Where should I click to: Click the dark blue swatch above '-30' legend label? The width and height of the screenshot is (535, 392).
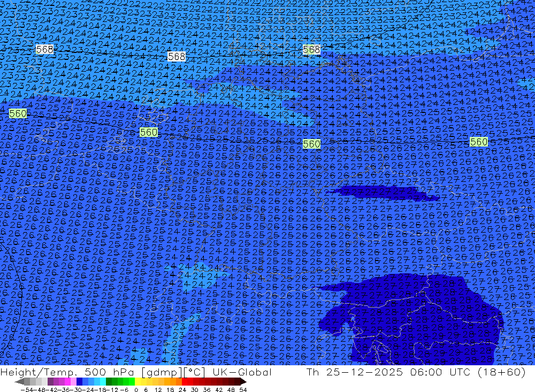tap(79, 382)
